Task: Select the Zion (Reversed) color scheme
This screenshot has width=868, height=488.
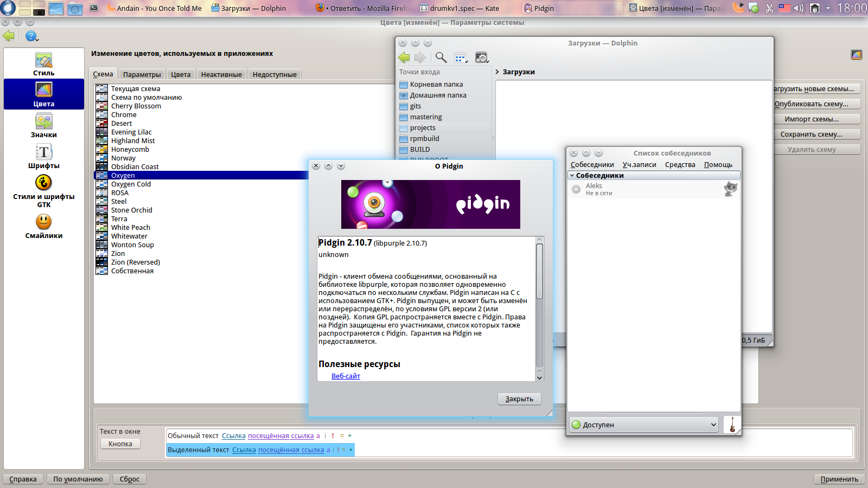Action: 136,262
